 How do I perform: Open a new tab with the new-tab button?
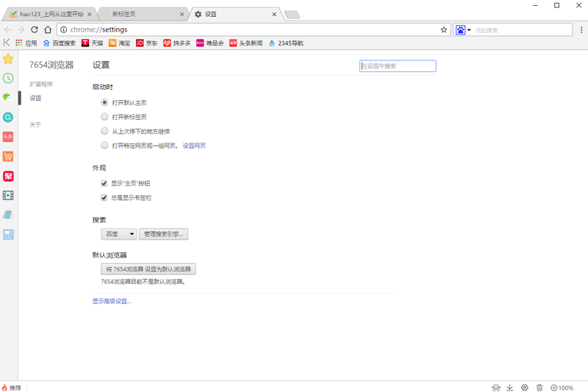(292, 15)
